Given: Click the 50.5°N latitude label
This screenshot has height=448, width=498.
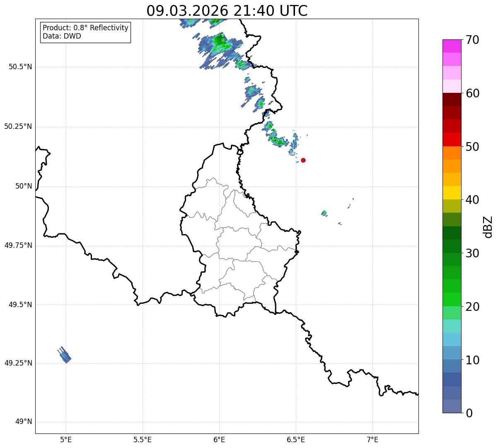Looking at the screenshot, I should click(20, 67).
